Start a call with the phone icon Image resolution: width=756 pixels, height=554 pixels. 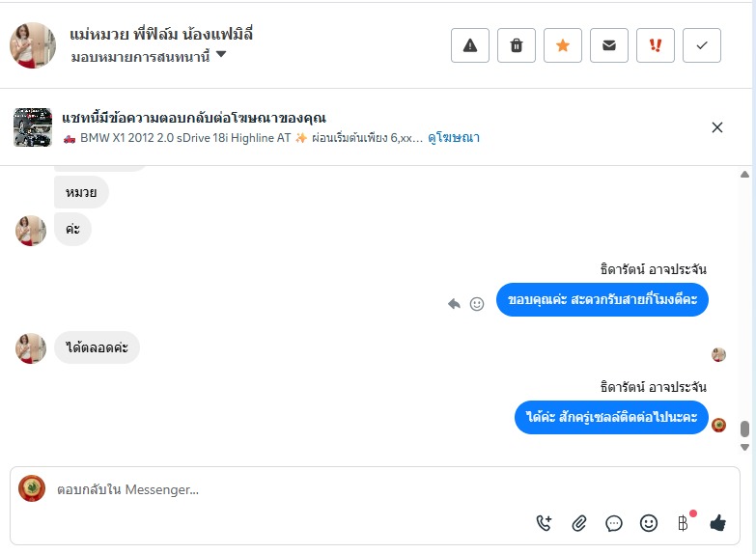(x=545, y=523)
